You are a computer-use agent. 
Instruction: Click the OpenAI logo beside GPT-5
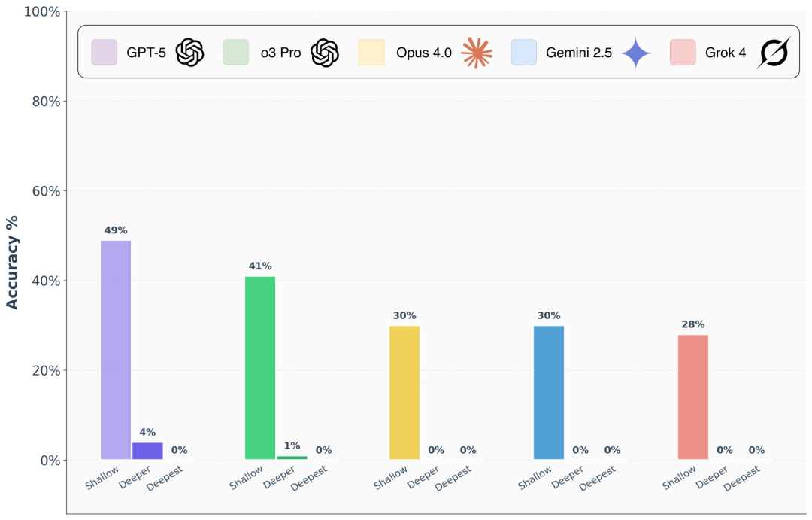tap(190, 53)
